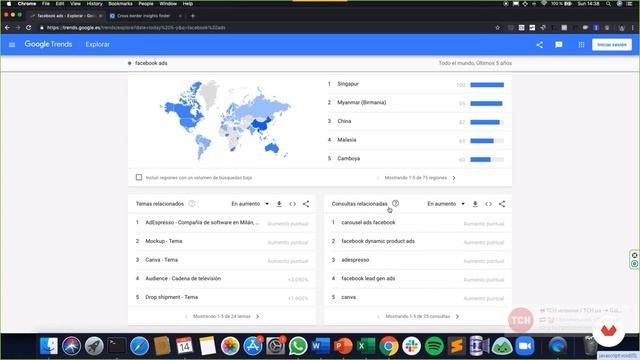Image resolution: width=640 pixels, height=360 pixels.
Task: Open help icon next to Temas relacionados
Action: tap(191, 203)
